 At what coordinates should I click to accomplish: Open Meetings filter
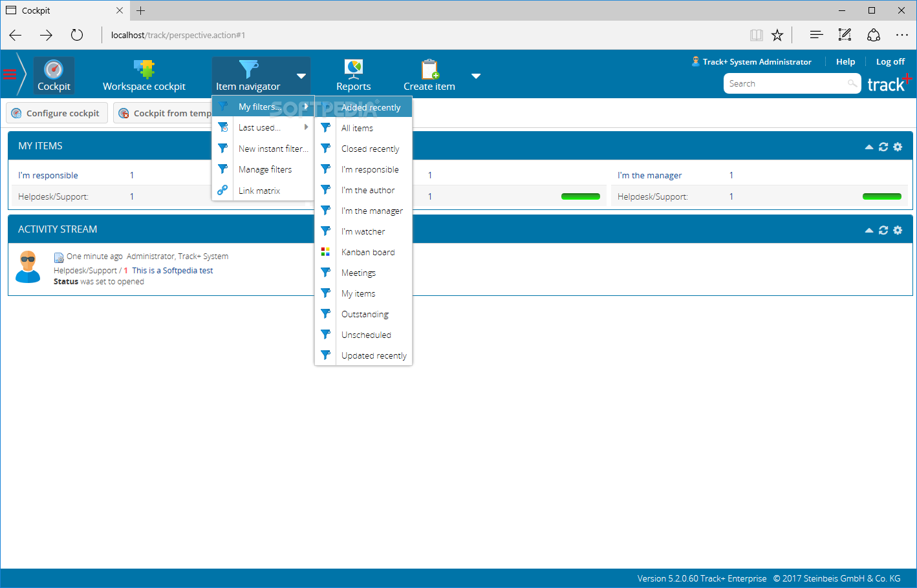point(363,273)
